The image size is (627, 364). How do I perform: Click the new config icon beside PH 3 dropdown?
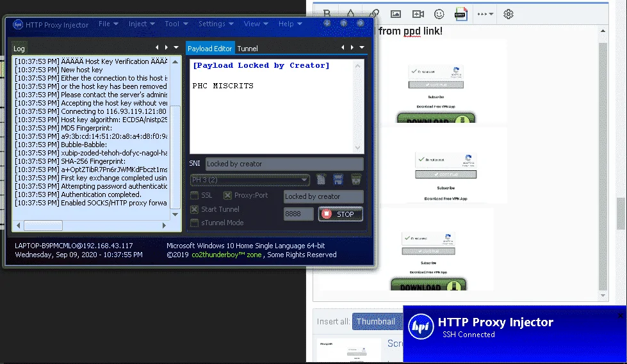point(321,179)
